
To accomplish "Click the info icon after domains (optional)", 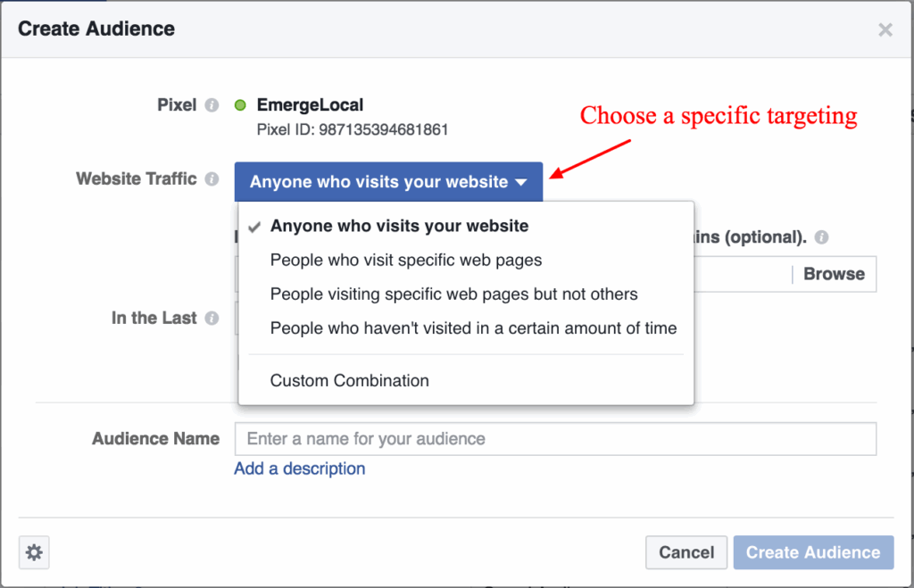I will [820, 236].
